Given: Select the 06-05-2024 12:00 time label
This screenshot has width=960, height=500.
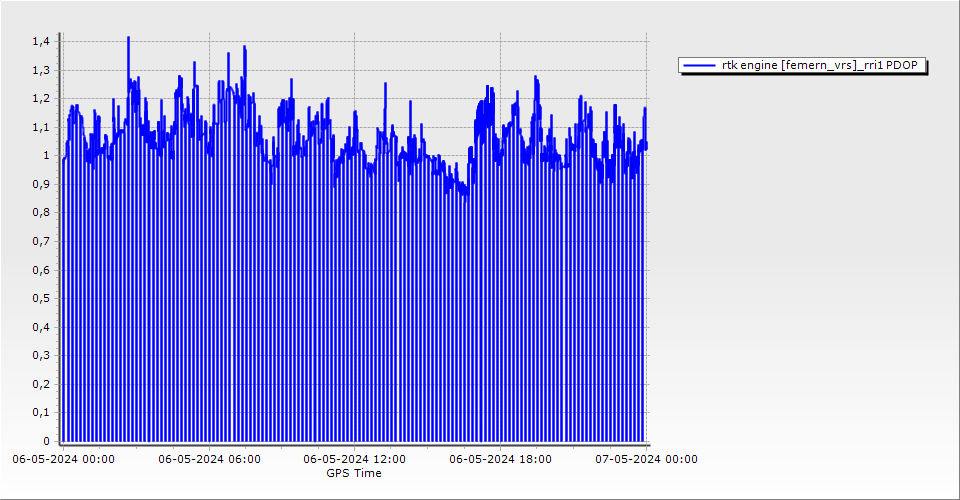Looking at the screenshot, I should [x=355, y=459].
